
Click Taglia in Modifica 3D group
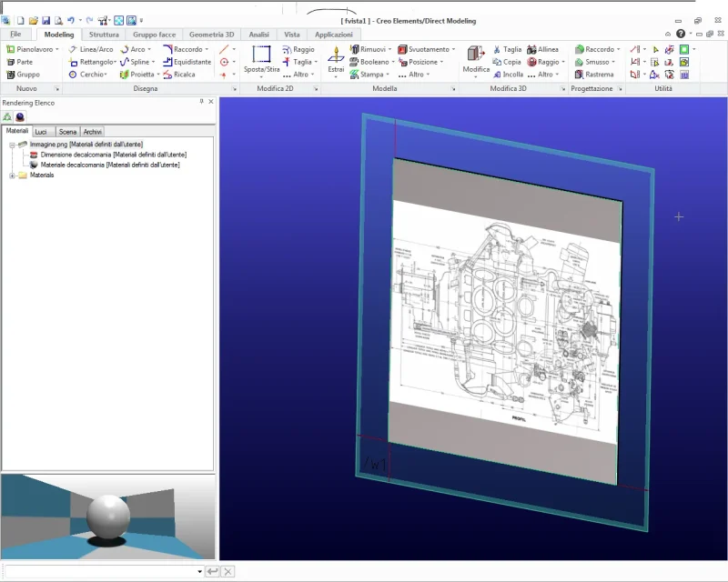507,49
